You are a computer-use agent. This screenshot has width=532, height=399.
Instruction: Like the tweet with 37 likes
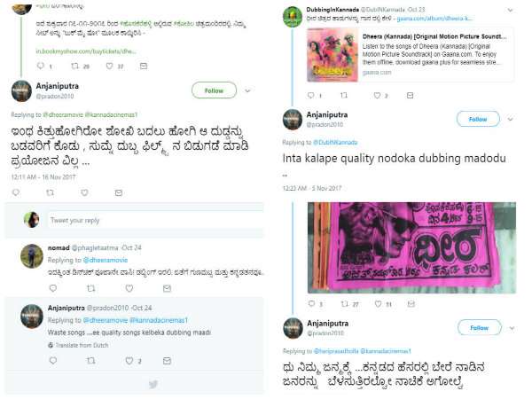point(109,66)
